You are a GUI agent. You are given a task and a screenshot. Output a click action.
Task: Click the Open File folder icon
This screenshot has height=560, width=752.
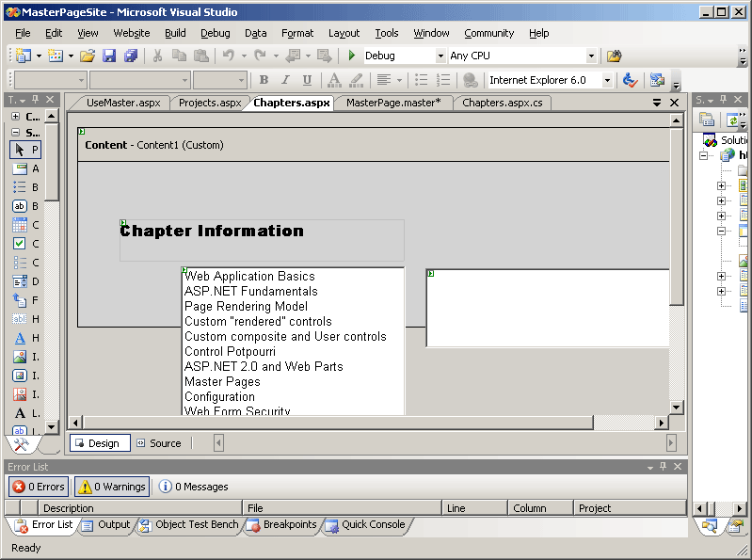87,56
